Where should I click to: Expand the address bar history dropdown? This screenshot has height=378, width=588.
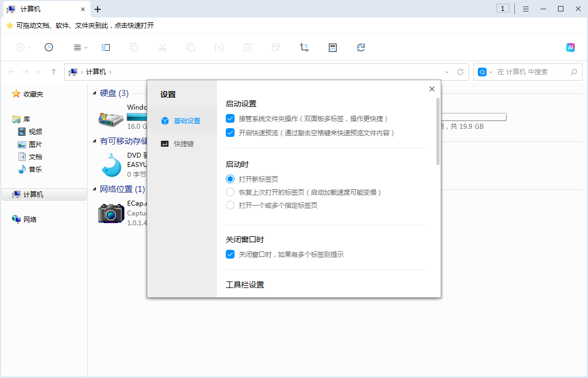coord(447,72)
